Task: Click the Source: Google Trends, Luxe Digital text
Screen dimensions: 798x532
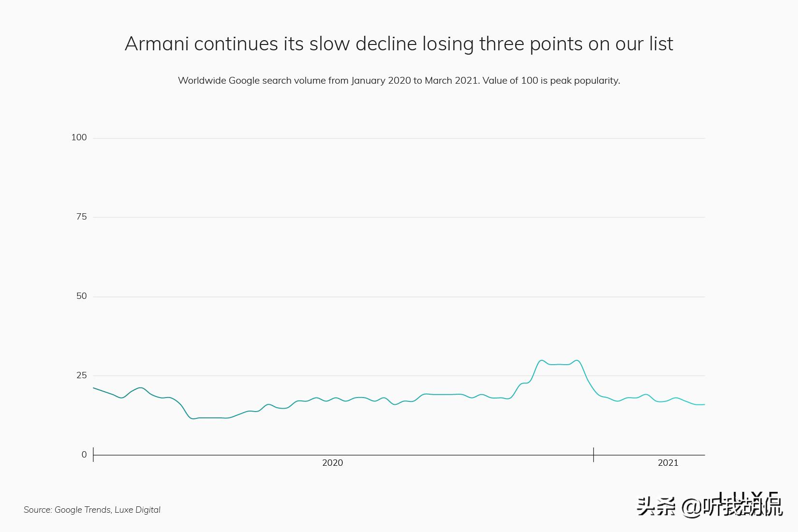Action: 92,510
